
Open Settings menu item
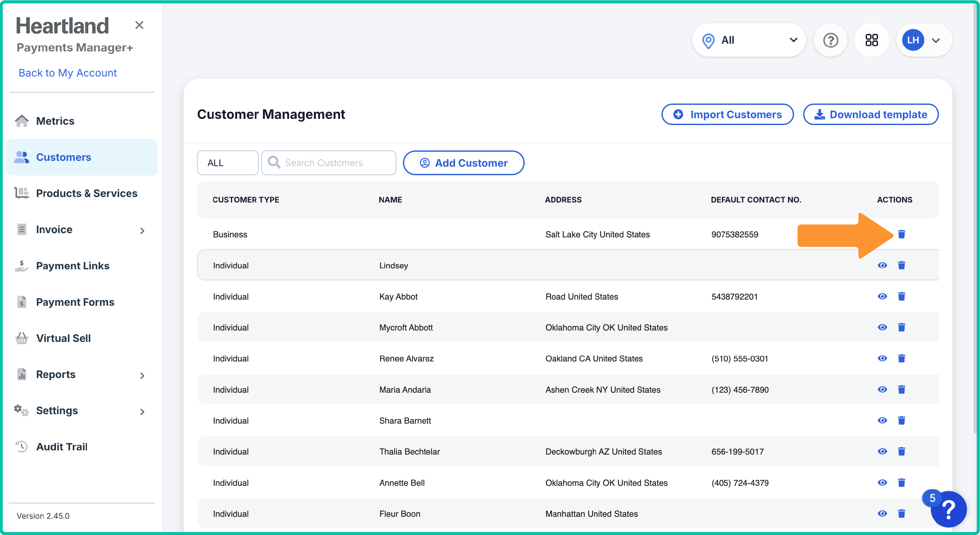point(82,411)
